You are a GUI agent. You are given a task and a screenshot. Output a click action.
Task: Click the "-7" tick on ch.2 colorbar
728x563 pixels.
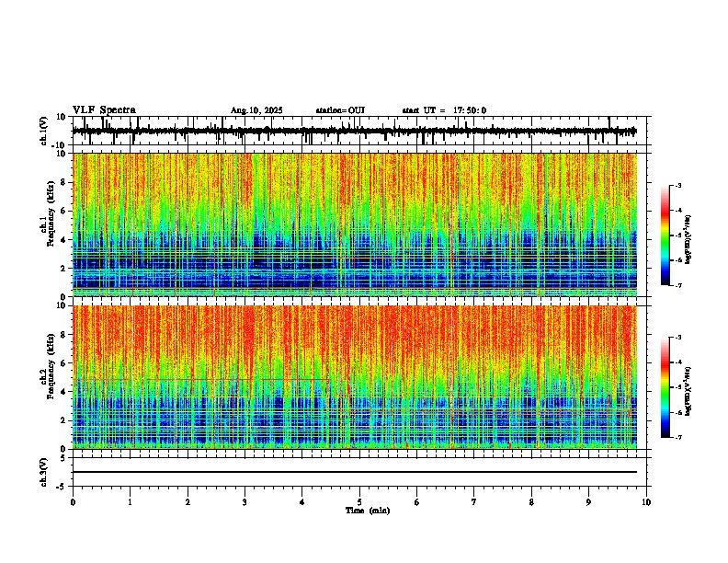point(677,437)
